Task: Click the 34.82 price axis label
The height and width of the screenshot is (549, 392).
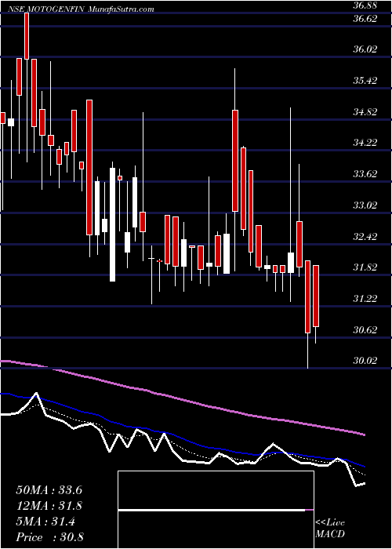Action: point(365,112)
